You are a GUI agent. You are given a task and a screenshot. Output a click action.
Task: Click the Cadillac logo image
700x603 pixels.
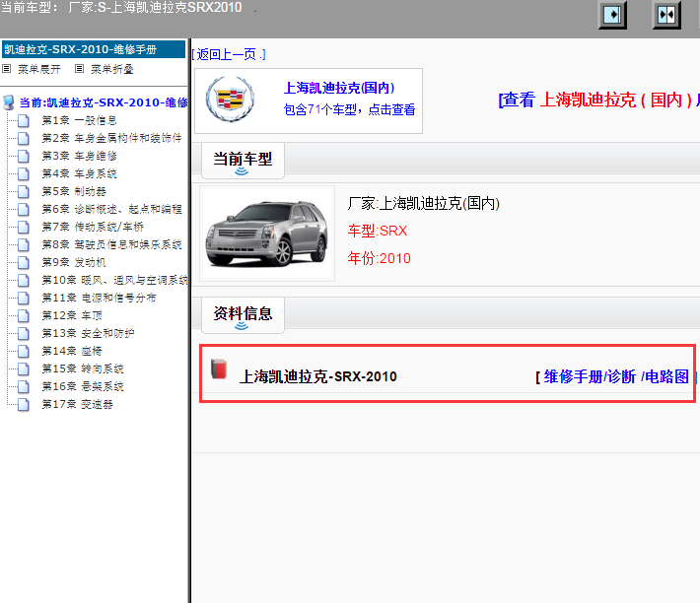coord(230,100)
